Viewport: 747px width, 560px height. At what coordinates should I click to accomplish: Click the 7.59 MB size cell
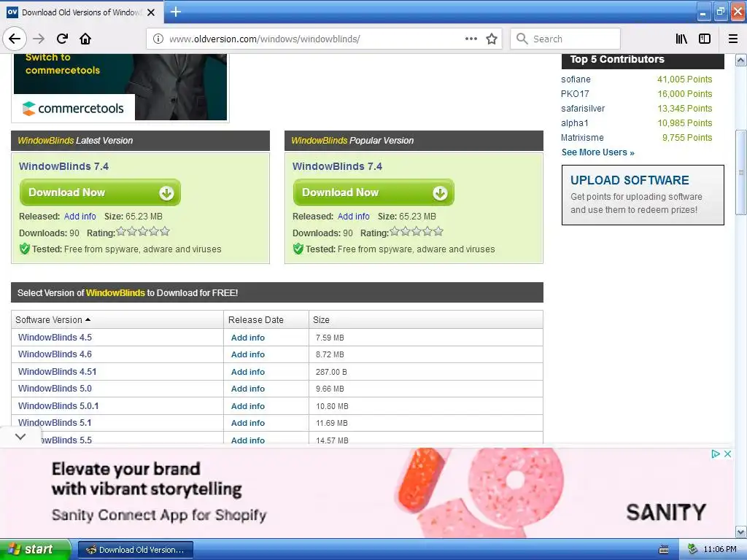330,338
